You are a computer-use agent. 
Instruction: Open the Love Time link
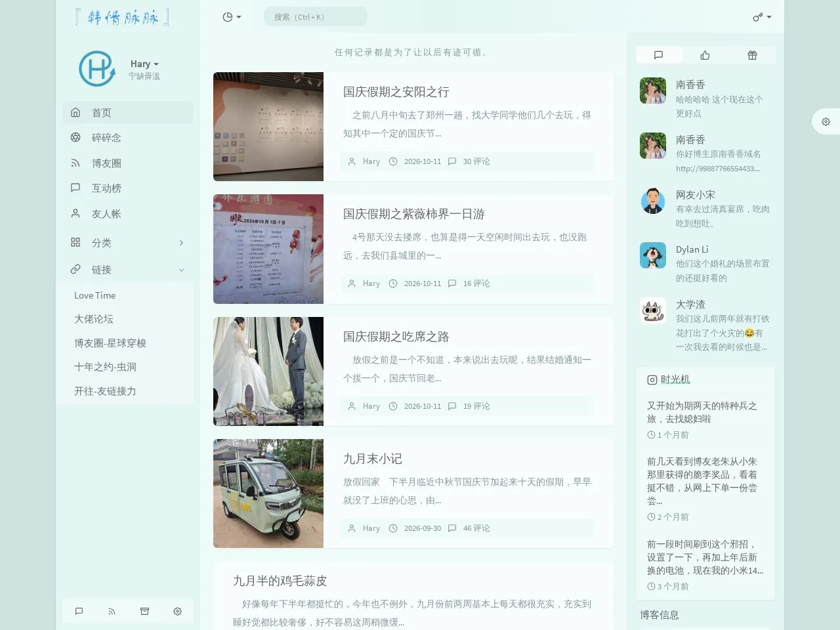point(95,295)
